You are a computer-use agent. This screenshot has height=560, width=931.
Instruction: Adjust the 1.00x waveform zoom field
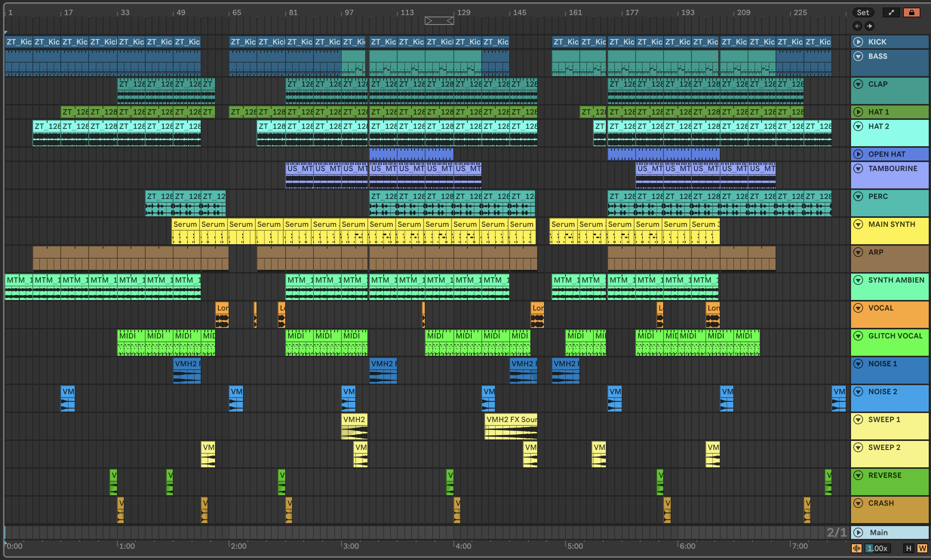coord(877,548)
